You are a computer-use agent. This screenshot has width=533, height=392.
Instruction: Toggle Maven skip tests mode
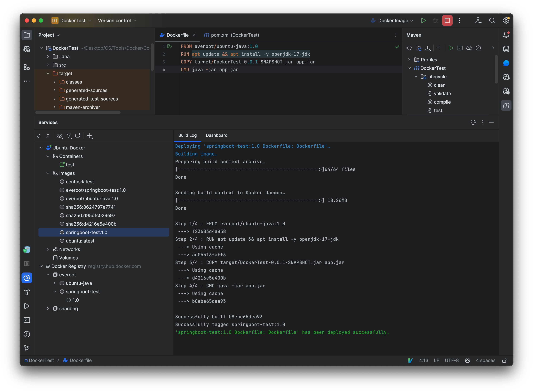478,48
